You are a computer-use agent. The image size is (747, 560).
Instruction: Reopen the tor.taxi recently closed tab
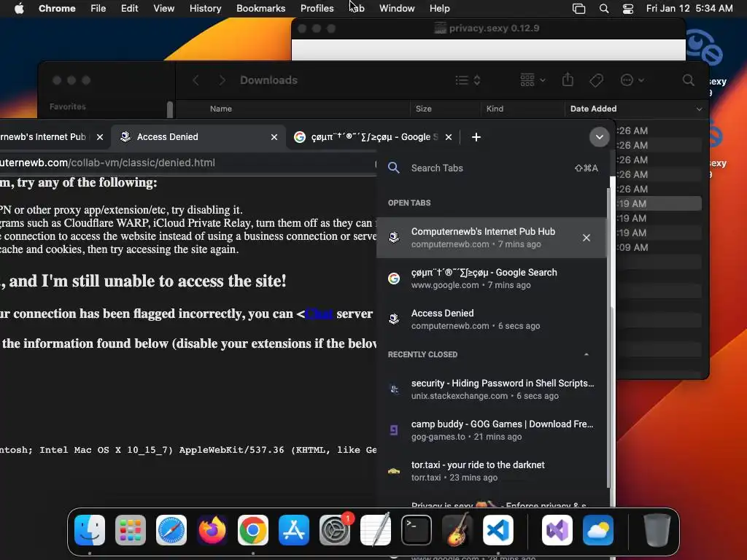491,471
